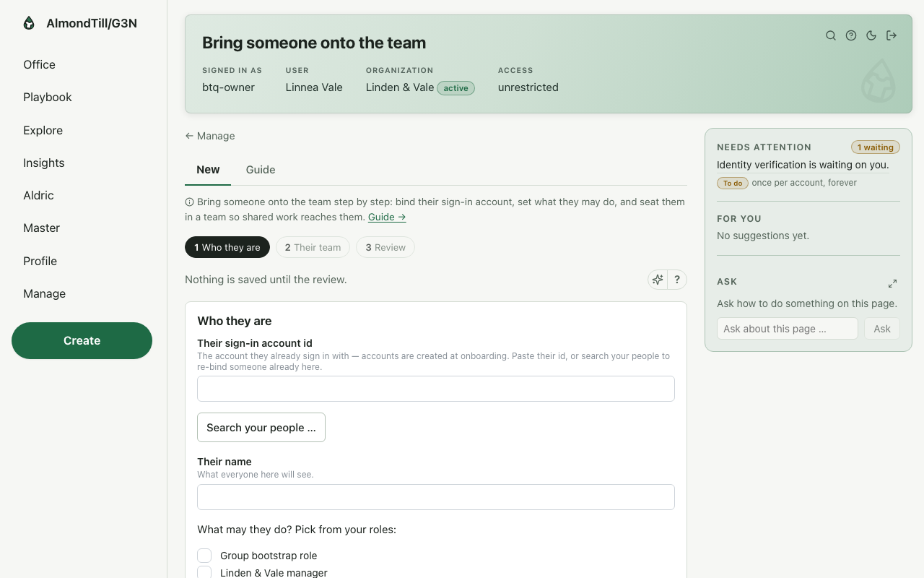Click the Linnea Vale user name
Image resolution: width=924 pixels, height=578 pixels.
(x=314, y=87)
